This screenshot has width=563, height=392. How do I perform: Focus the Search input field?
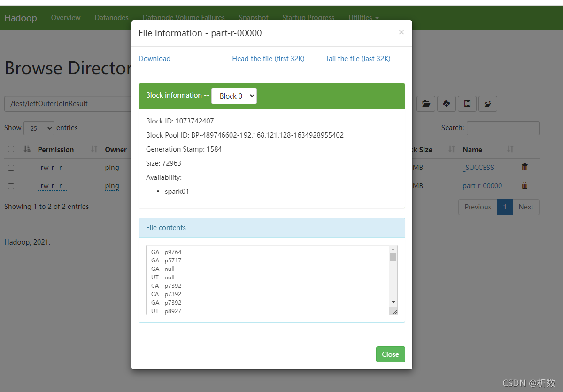tap(503, 128)
